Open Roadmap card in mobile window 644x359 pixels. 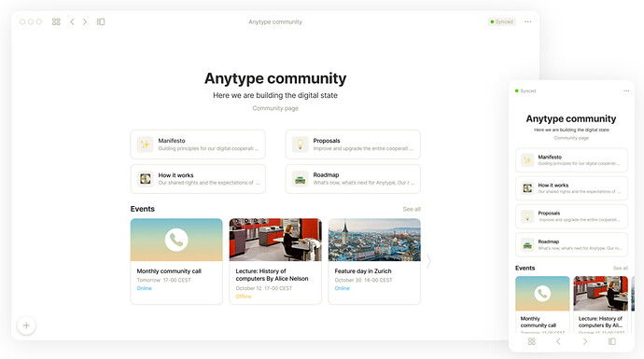[571, 244]
